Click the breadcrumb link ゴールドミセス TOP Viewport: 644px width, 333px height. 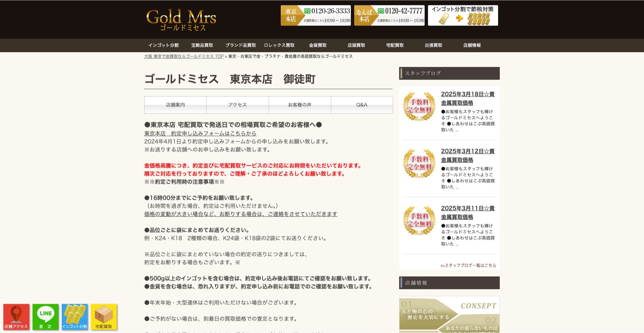point(184,56)
